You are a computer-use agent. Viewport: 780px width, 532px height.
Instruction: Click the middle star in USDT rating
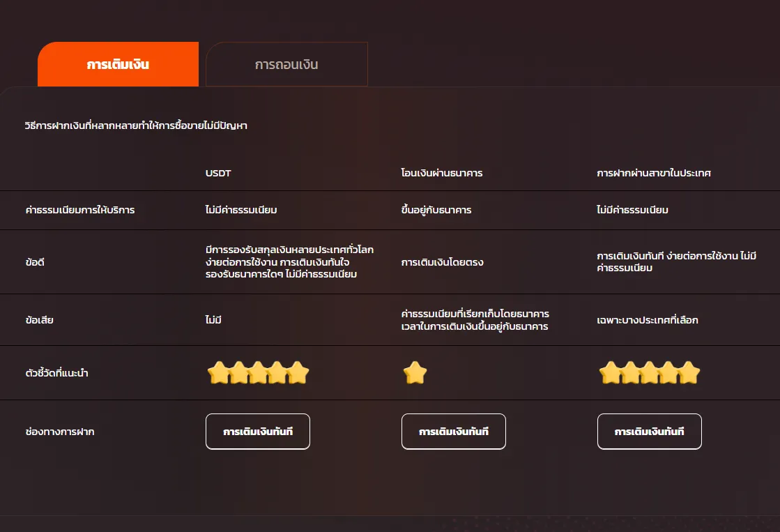point(258,373)
